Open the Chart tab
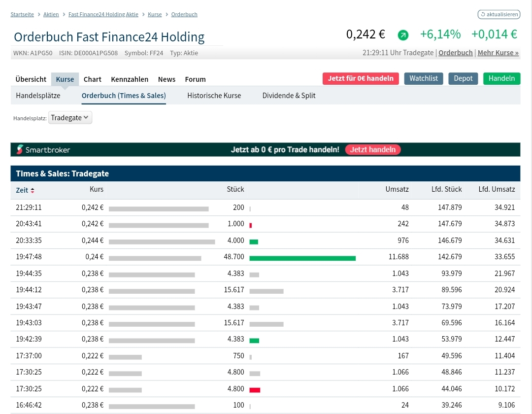Screen dimensions: 532x414 point(93,79)
